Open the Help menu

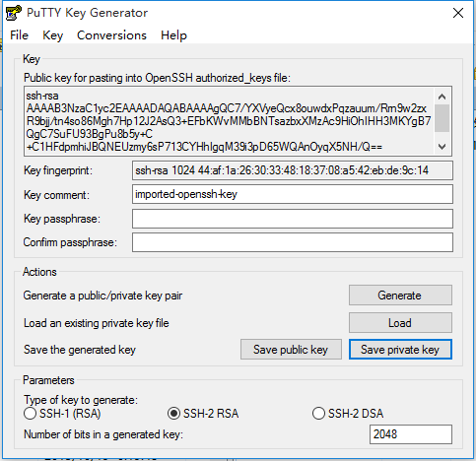click(x=173, y=35)
